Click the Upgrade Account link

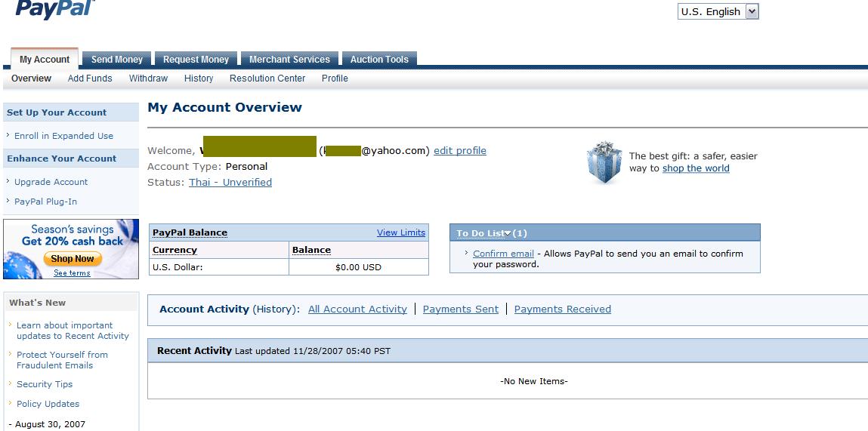pos(51,181)
